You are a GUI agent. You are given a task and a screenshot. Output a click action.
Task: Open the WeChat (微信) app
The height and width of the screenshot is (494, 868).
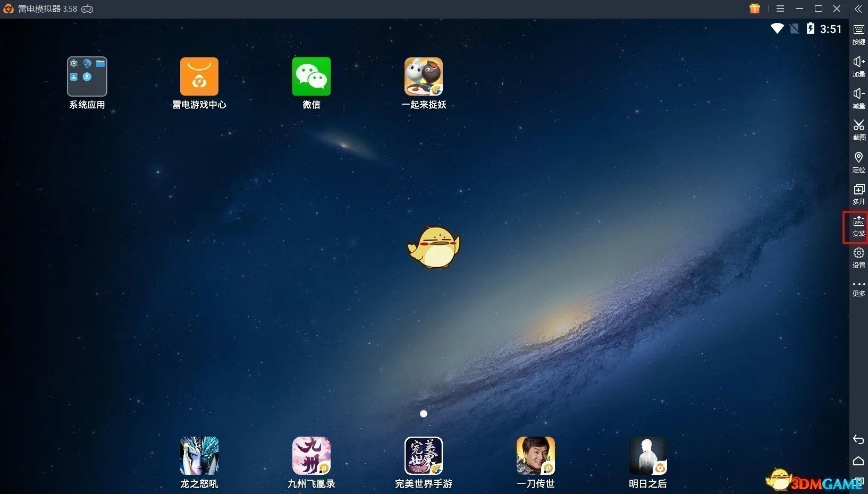311,77
